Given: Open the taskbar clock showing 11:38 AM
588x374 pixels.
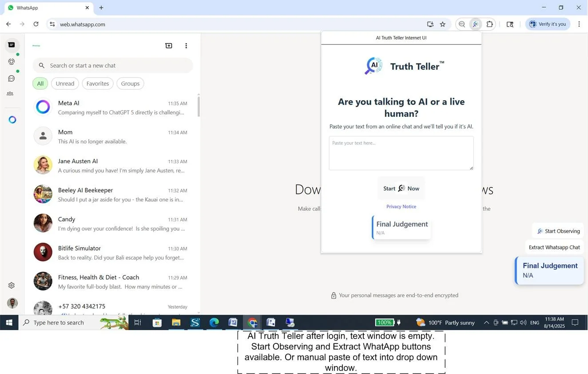Looking at the screenshot, I should (554, 323).
